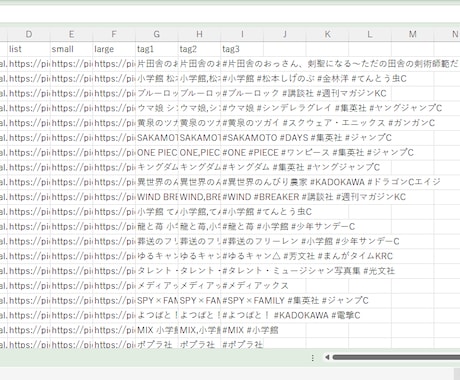
Task: Select tag3 cell '#SAKAMOTO #DAYS'
Action: click(242, 138)
